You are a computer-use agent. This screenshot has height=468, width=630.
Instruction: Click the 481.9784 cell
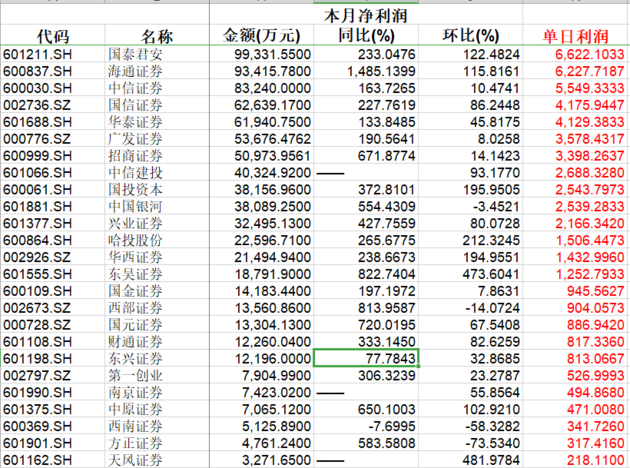[x=470, y=459]
